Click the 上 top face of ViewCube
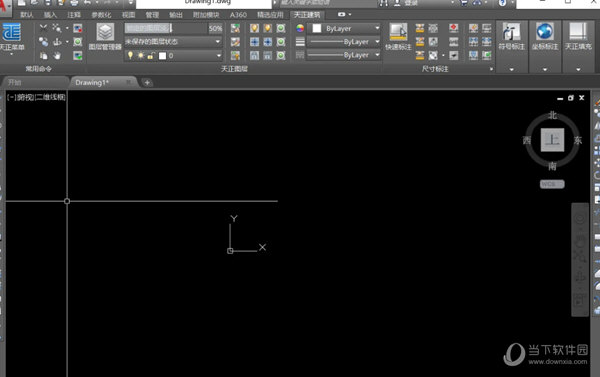The width and height of the screenshot is (600, 377). [552, 140]
